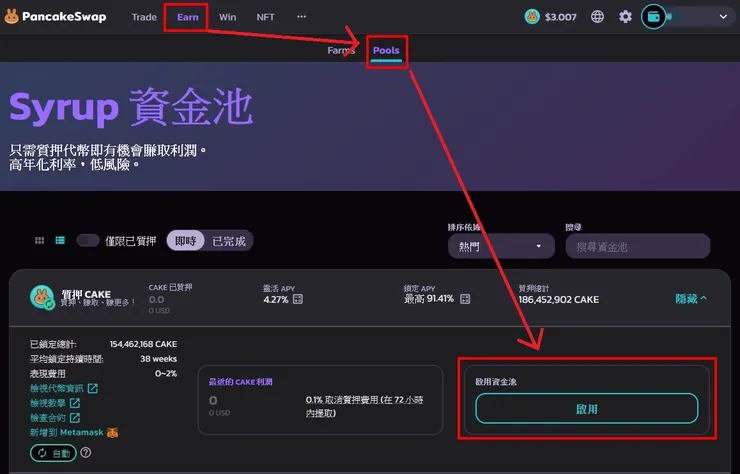Open the Win menu
This screenshot has height=474, width=740.
[227, 17]
